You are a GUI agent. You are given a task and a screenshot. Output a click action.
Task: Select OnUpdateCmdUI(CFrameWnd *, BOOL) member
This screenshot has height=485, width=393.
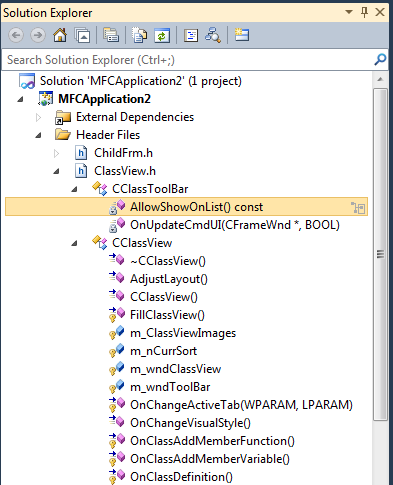coord(235,225)
